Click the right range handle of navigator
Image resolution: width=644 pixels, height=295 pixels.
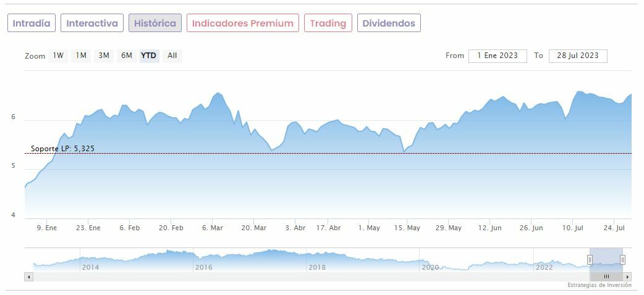point(622,259)
